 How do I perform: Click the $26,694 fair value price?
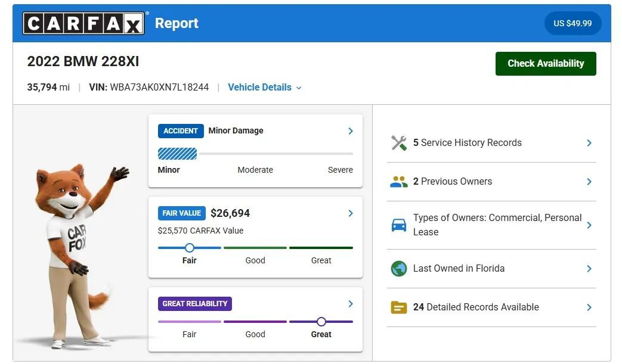230,213
